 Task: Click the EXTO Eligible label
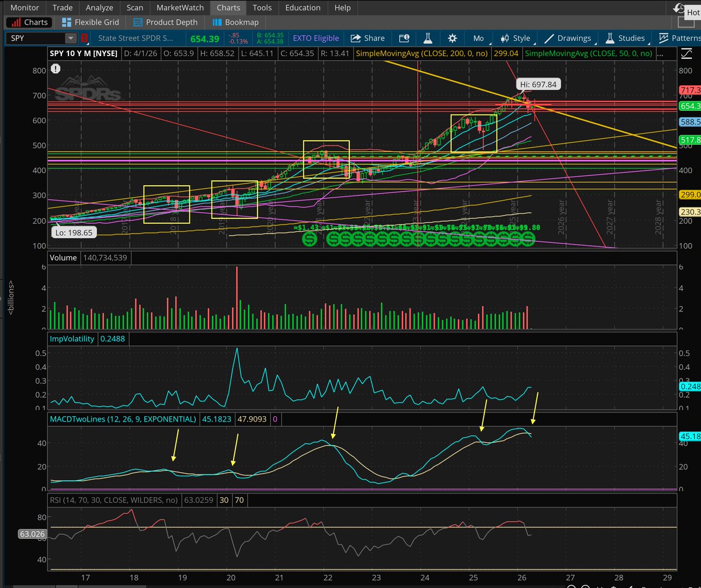click(x=317, y=38)
